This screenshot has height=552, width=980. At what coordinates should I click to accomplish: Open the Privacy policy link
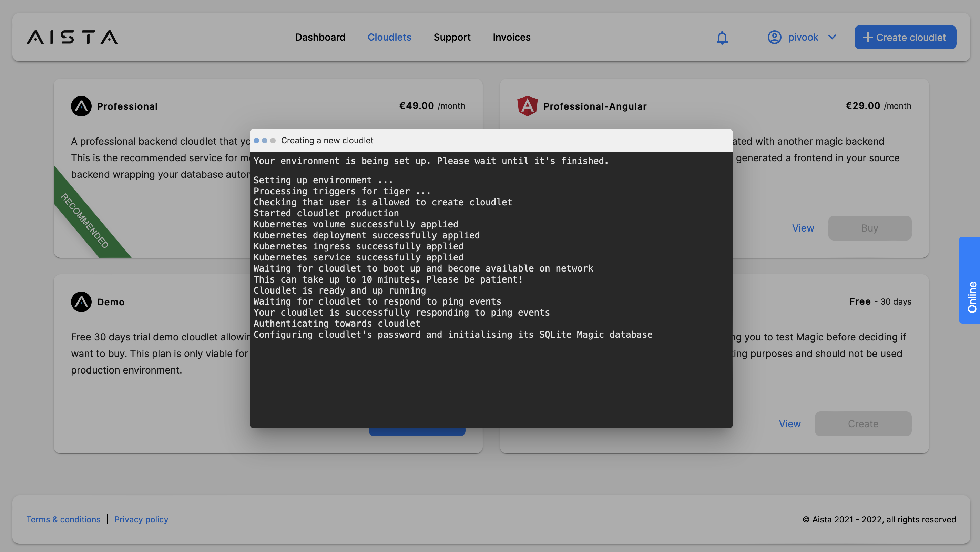point(141,519)
